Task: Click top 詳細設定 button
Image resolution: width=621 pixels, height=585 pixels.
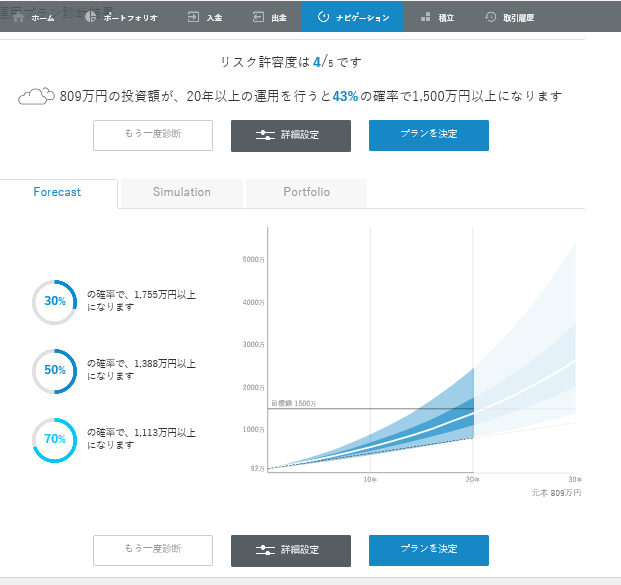Action: (291, 135)
